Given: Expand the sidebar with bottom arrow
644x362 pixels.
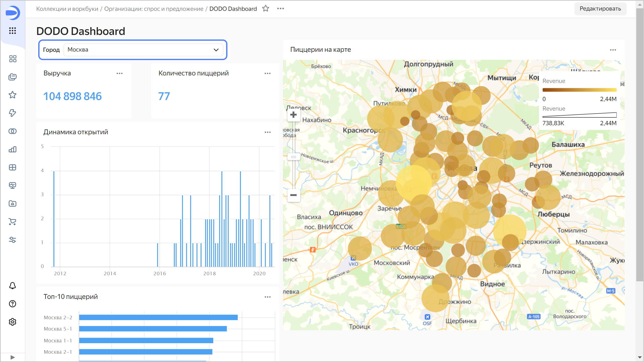Looking at the screenshot, I should click(13, 357).
